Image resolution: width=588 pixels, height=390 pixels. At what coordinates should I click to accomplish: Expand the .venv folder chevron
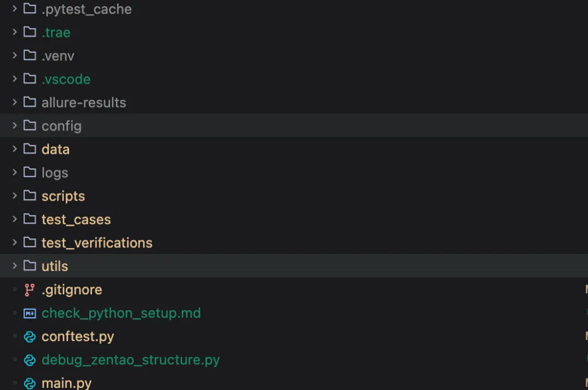(15, 56)
